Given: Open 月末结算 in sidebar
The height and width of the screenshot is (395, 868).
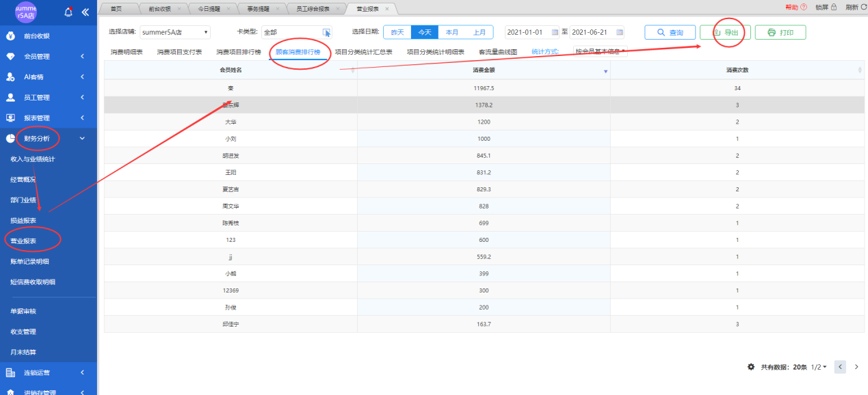Looking at the screenshot, I should click(x=23, y=352).
